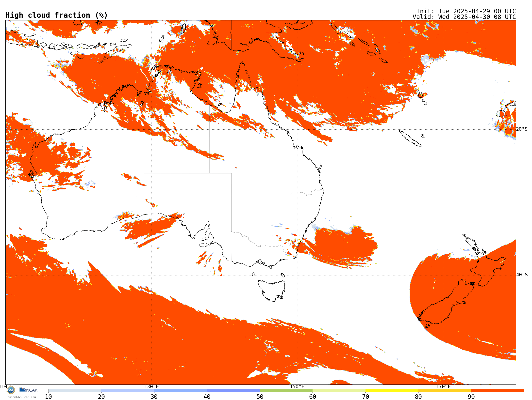532x400 pixels.
Task: Click the colorbar label '90'
Action: coord(471,397)
